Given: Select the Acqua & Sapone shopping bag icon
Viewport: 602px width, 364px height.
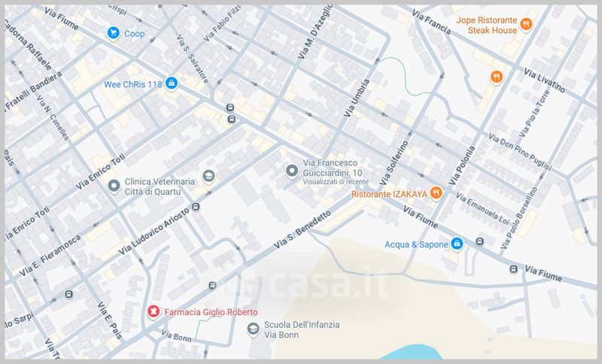Looking at the screenshot, I should 457,243.
